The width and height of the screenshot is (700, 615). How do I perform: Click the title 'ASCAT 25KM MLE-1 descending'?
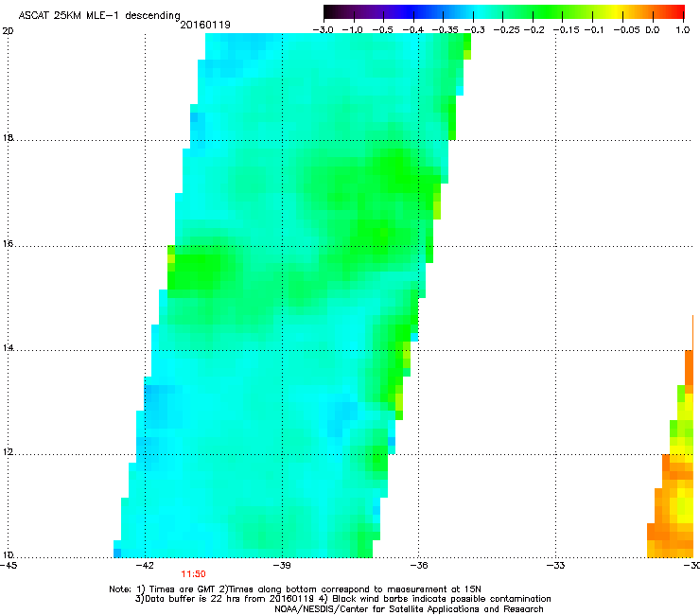[x=99, y=16]
